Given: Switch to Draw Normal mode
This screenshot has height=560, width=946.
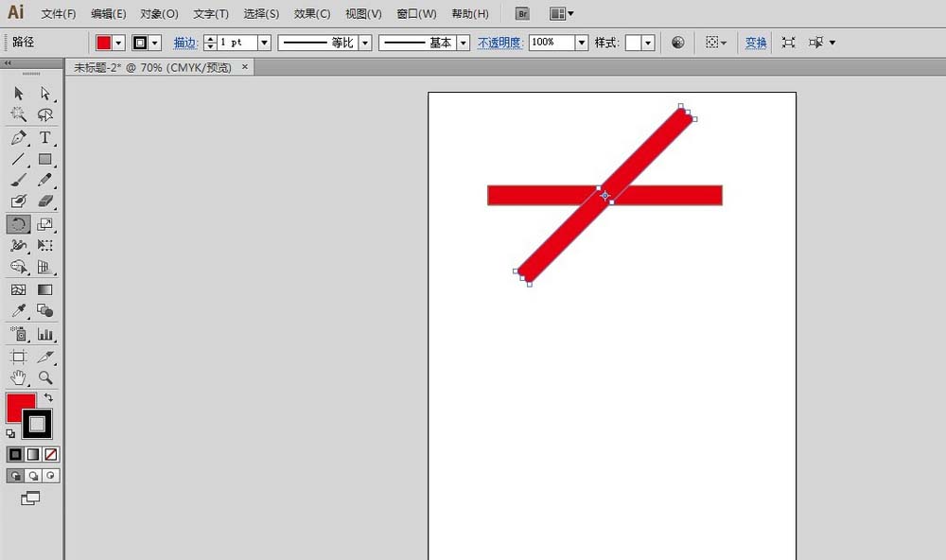Looking at the screenshot, I should [16, 476].
